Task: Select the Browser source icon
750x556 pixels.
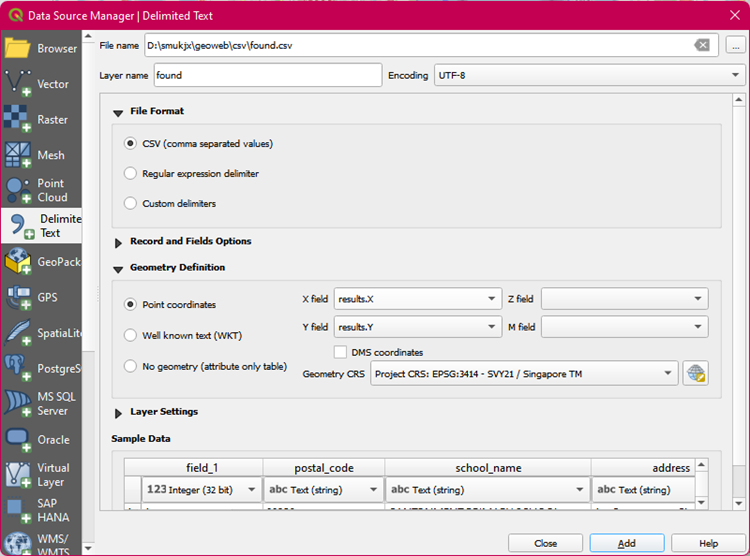Action: pos(18,48)
